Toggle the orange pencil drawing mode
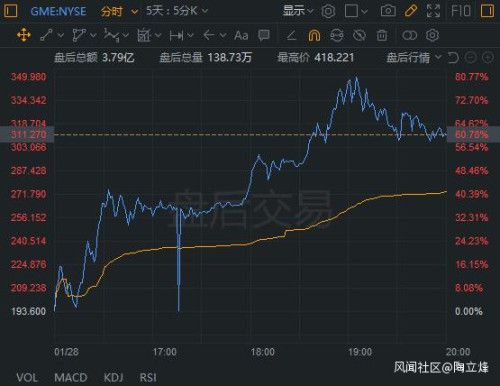500x386 pixels. coord(411,11)
